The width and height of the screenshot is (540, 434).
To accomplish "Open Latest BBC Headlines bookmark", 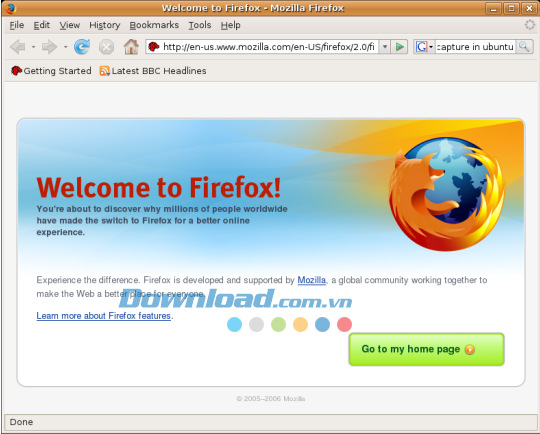I will [153, 71].
